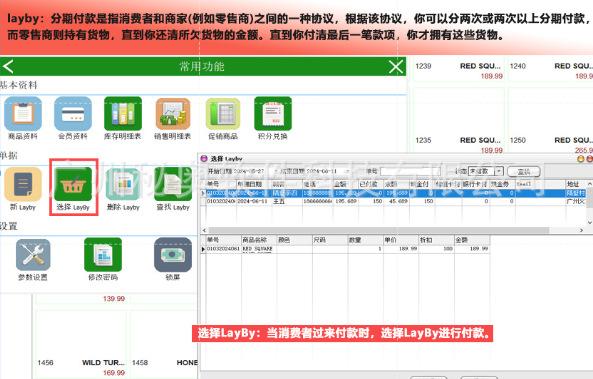593x379 pixels.
Task: Click the 锁屏 lock screen icon
Action: tap(173, 255)
